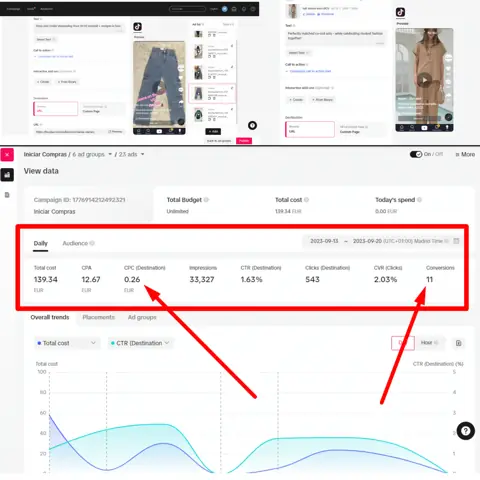480x480 pixels.
Task: Click Create interactive add-on in right editor
Action: [296, 100]
